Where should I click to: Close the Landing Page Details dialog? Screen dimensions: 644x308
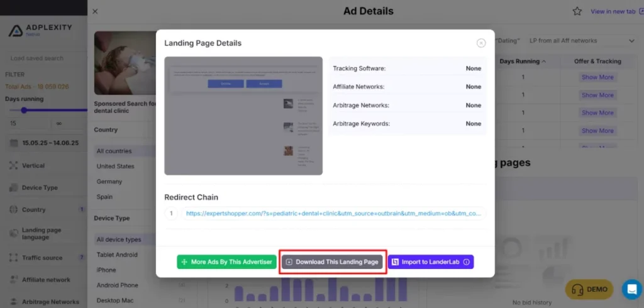pos(481,43)
